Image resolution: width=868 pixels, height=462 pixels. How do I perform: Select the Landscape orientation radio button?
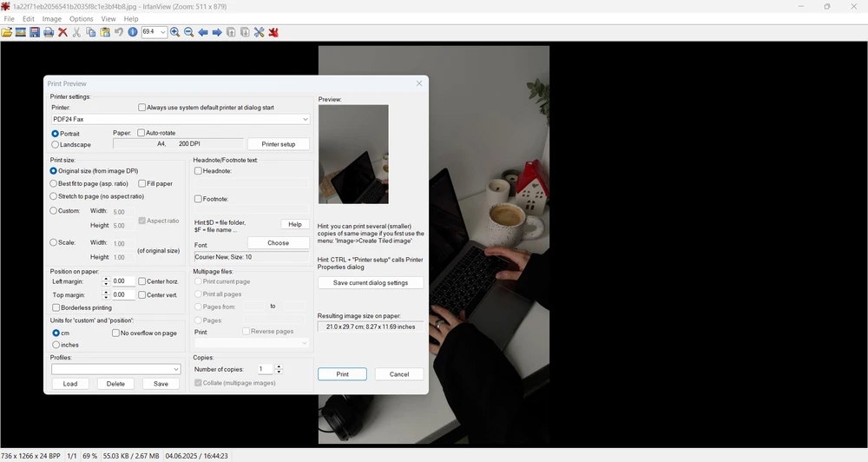pyautogui.click(x=56, y=145)
